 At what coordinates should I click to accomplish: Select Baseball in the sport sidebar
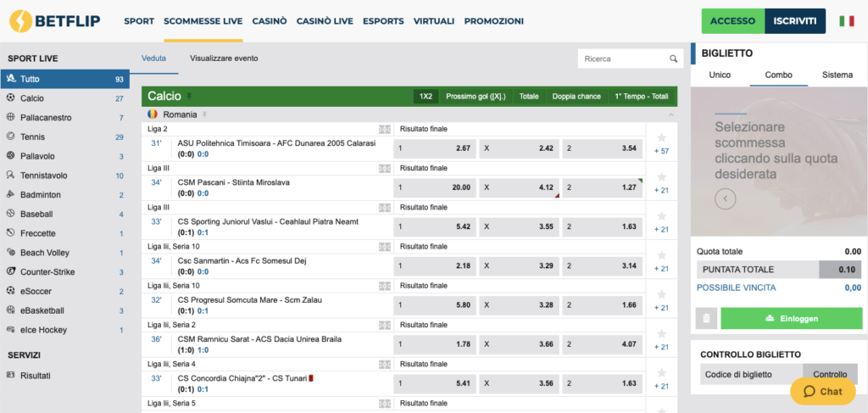(x=64, y=215)
